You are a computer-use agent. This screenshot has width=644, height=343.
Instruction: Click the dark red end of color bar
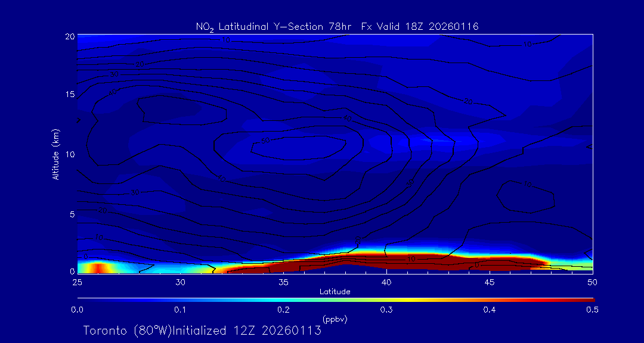click(587, 299)
